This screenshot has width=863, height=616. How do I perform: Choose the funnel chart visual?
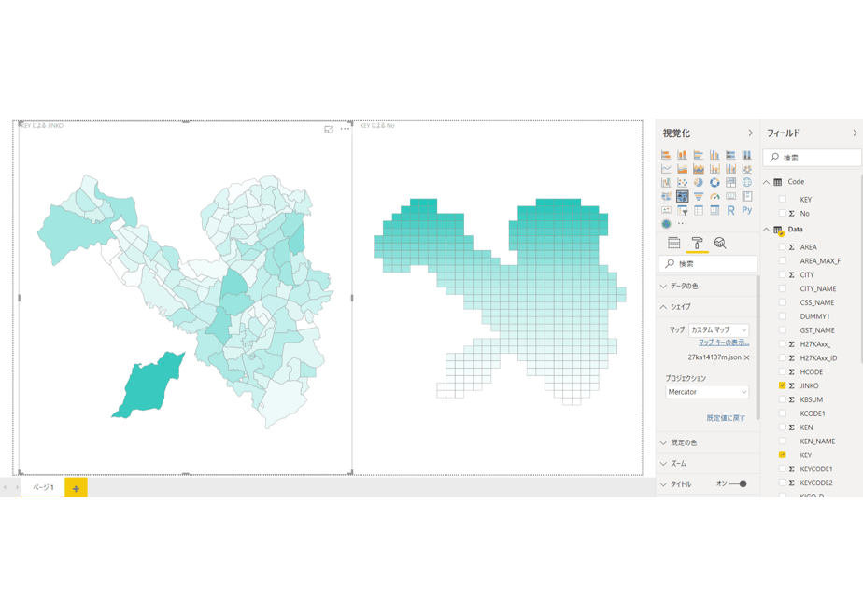click(699, 196)
